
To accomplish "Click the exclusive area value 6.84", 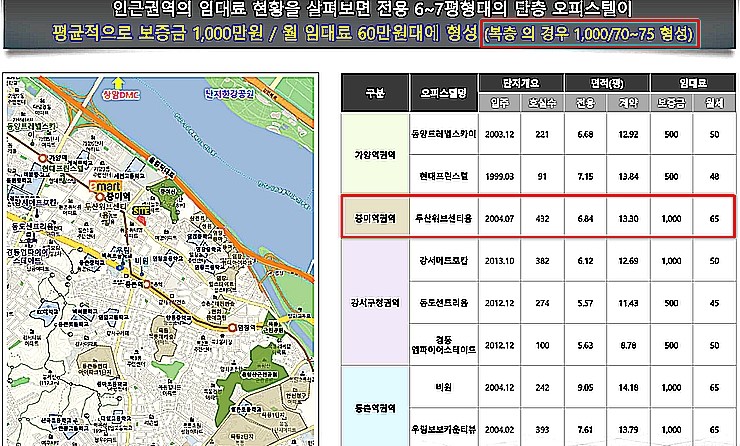I will click(x=585, y=219).
